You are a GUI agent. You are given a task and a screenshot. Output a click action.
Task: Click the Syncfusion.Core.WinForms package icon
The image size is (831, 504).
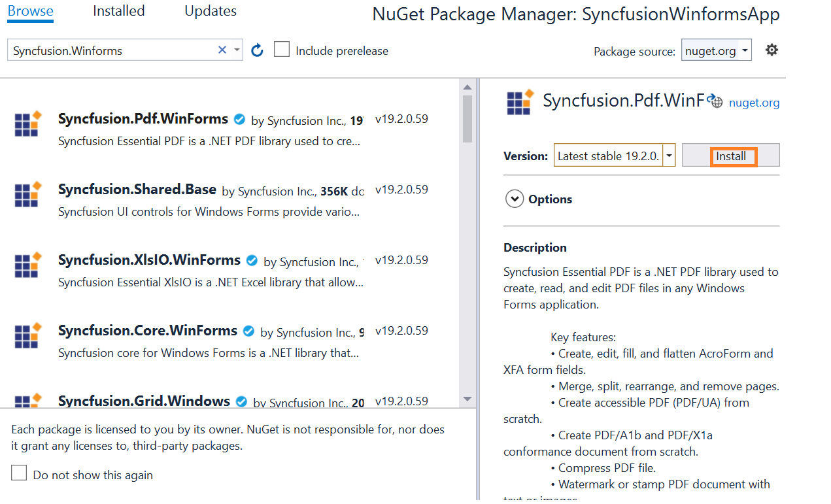click(x=27, y=335)
